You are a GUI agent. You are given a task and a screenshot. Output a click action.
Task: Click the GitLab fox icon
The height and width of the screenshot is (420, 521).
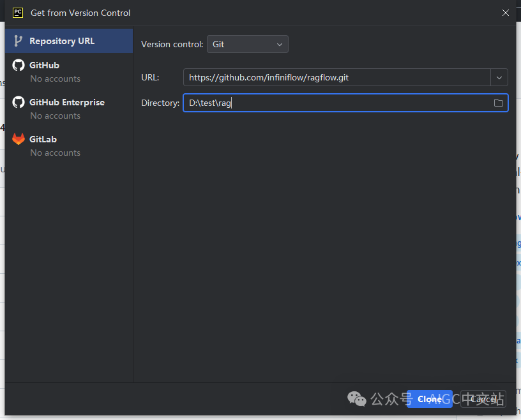pos(19,139)
